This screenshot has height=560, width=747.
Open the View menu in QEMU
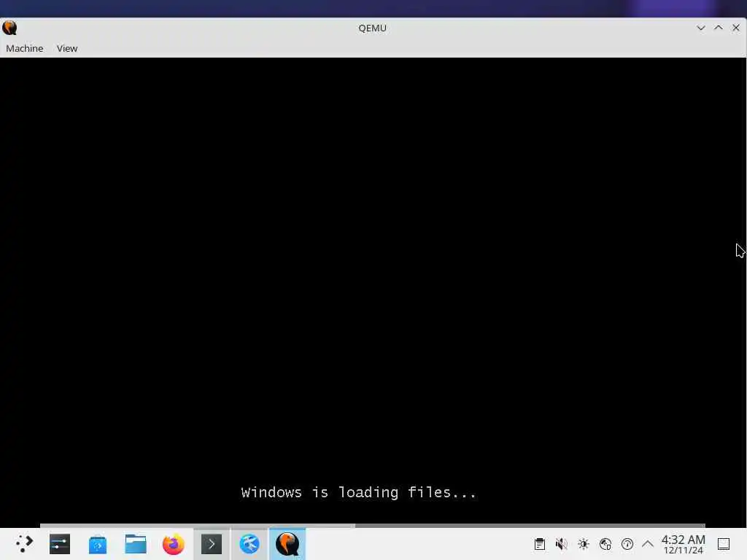pos(66,49)
